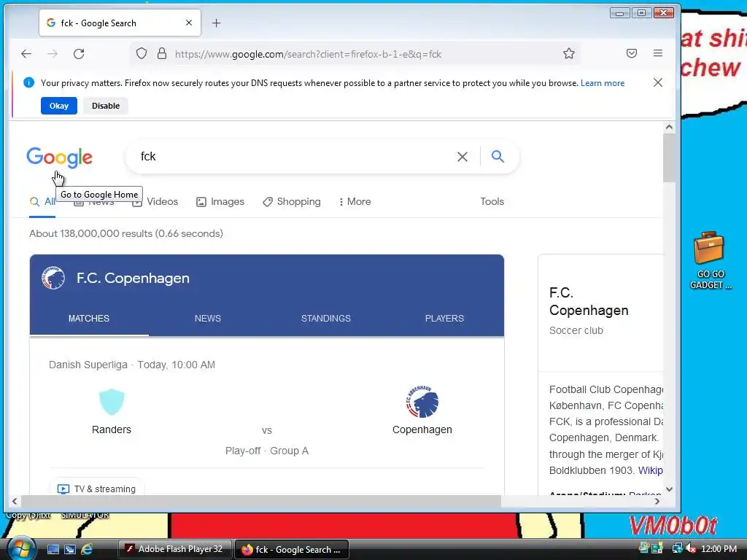747x560 pixels.
Task: Open search Tools
Action: (x=492, y=201)
